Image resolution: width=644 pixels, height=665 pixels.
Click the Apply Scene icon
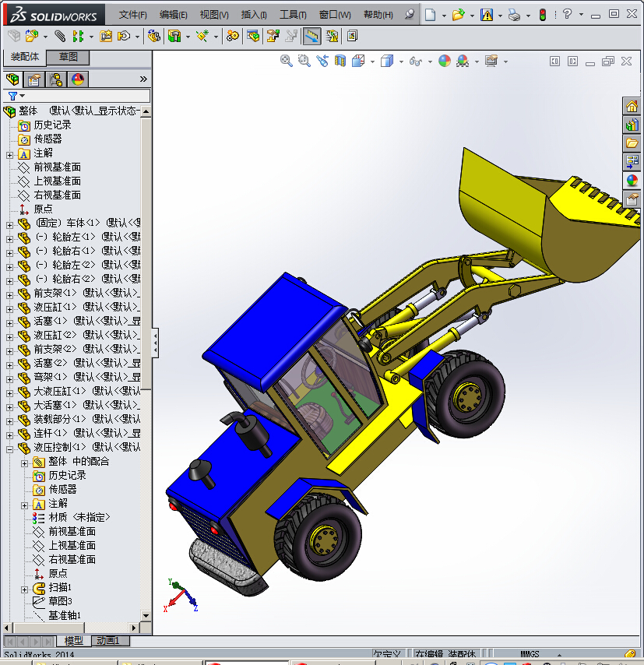463,61
